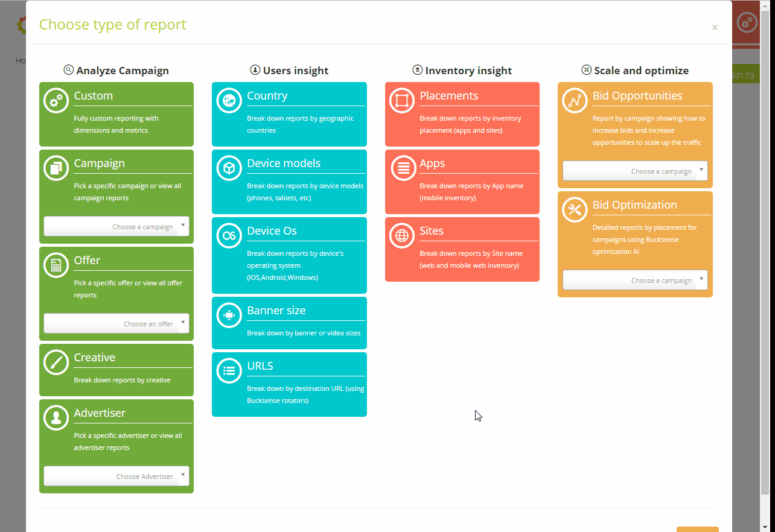
Task: Click the Campaign report copy icon
Action: tap(56, 168)
